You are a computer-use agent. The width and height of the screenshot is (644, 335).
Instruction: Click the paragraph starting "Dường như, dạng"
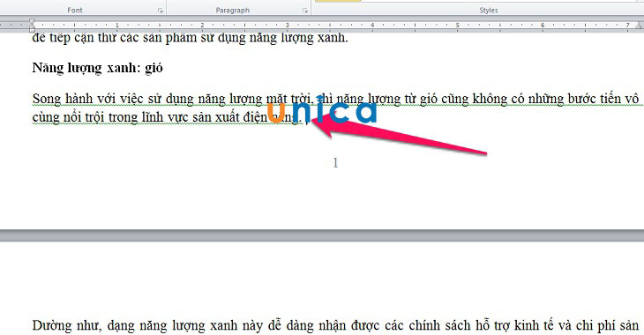click(335, 325)
